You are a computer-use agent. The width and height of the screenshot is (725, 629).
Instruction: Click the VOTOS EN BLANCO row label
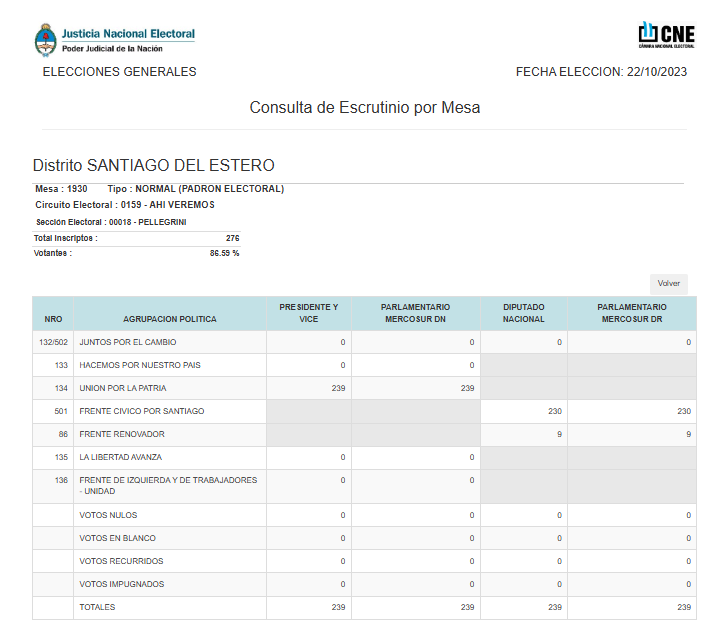[x=117, y=538]
